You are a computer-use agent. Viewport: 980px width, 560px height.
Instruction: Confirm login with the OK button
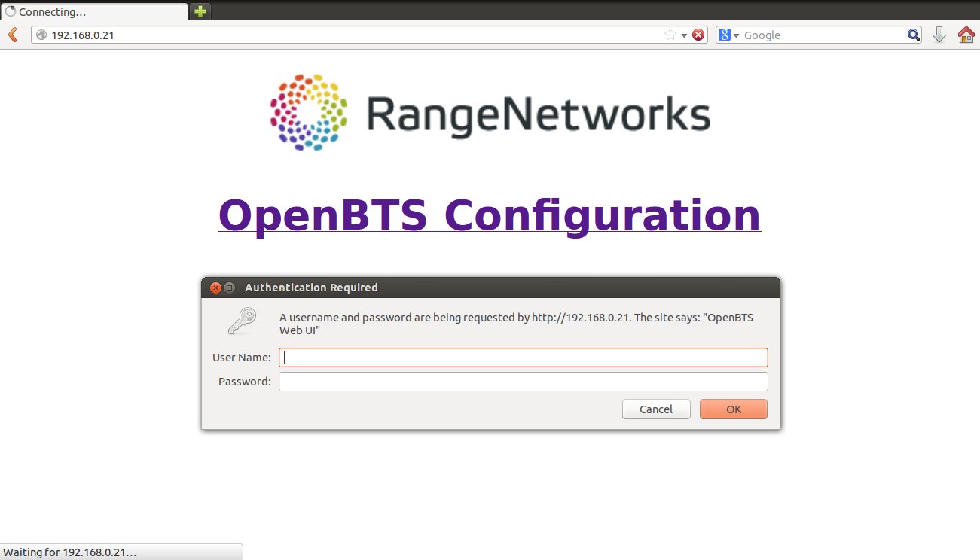tap(734, 409)
